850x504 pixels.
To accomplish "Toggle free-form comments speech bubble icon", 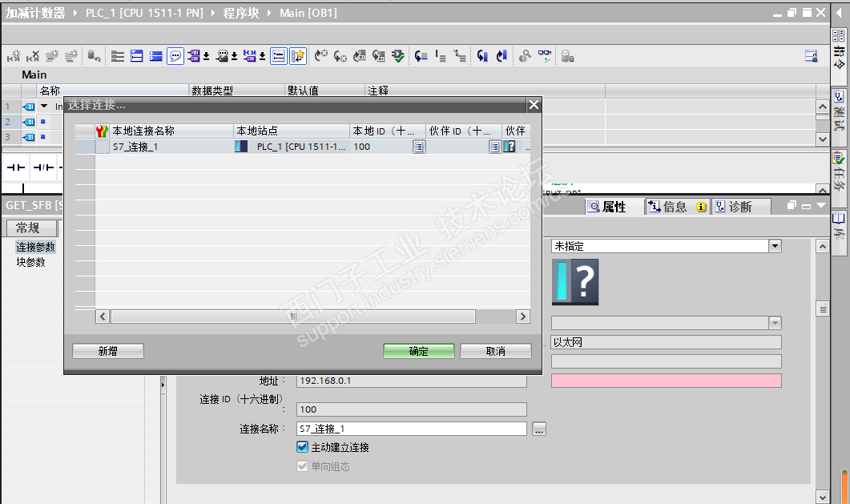I will coord(175,56).
